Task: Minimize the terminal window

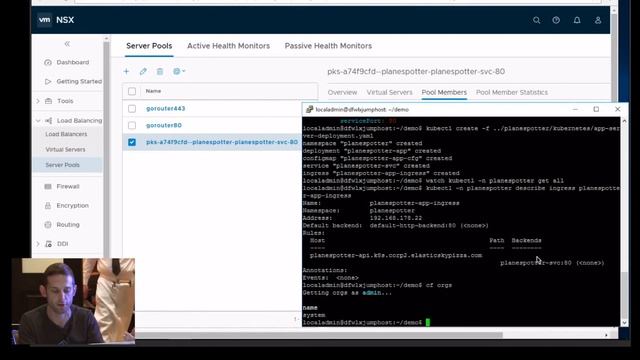Action: pos(575,109)
